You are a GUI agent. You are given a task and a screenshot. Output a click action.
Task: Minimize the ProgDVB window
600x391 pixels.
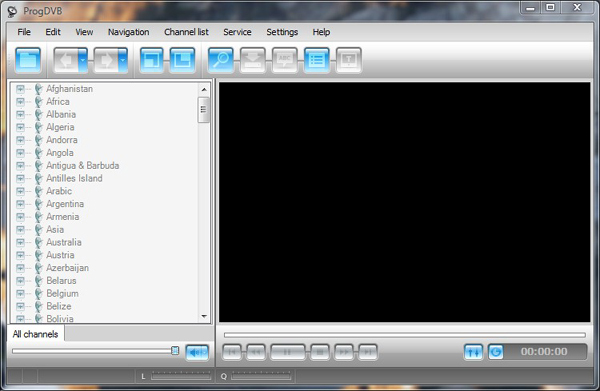pyautogui.click(x=530, y=8)
